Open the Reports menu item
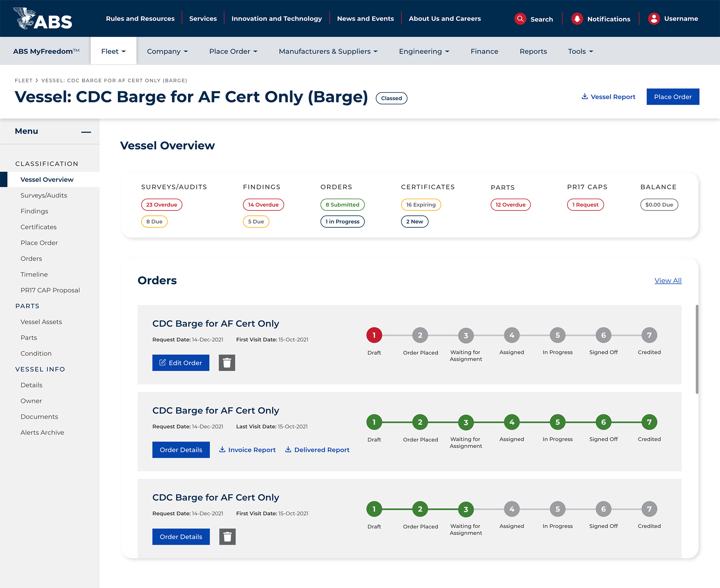 point(533,51)
